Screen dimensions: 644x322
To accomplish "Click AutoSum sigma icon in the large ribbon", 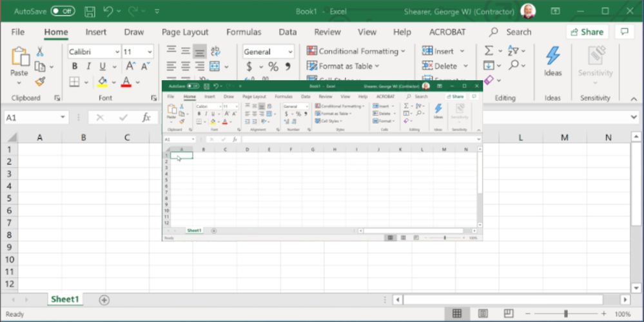I will pos(489,50).
